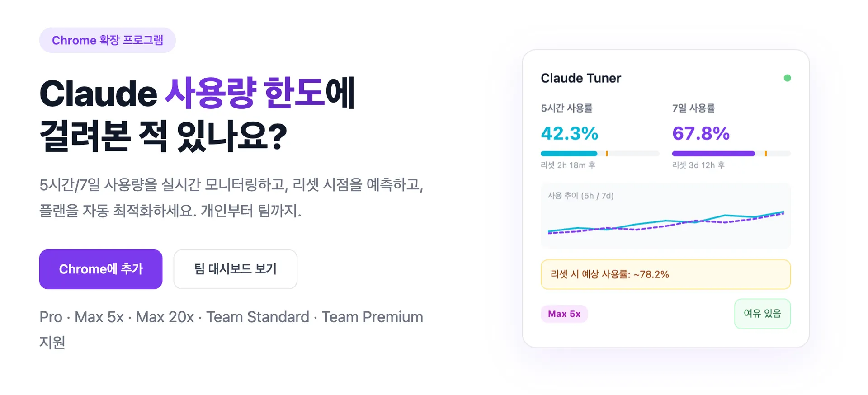
Task: Select the Chrome 확장 프로그램 badge
Action: coord(108,40)
